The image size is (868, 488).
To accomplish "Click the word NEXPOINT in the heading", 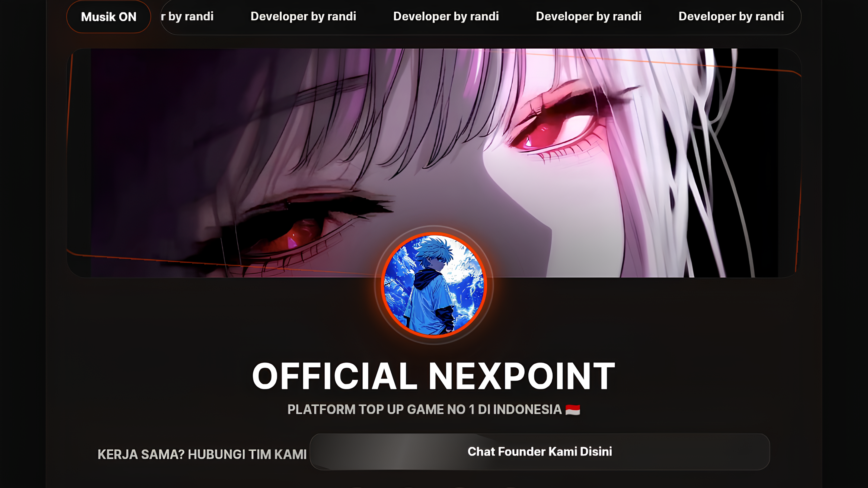I will point(522,376).
